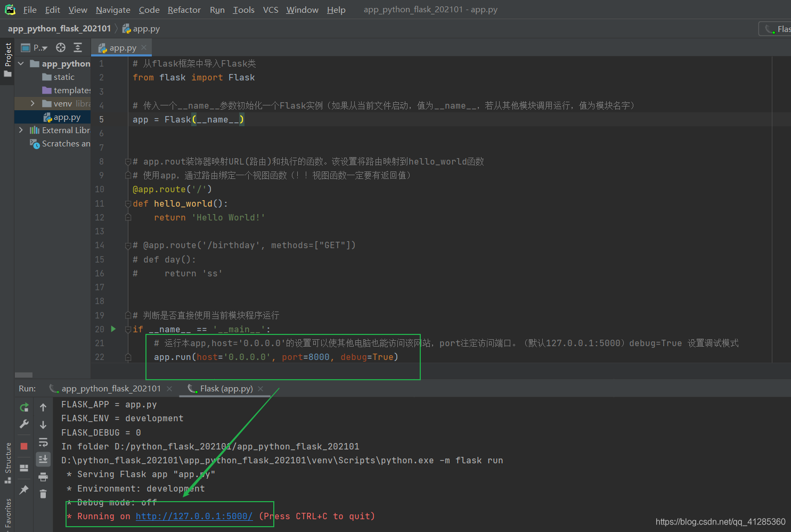Open the File menu
The width and height of the screenshot is (791, 532).
coord(30,10)
